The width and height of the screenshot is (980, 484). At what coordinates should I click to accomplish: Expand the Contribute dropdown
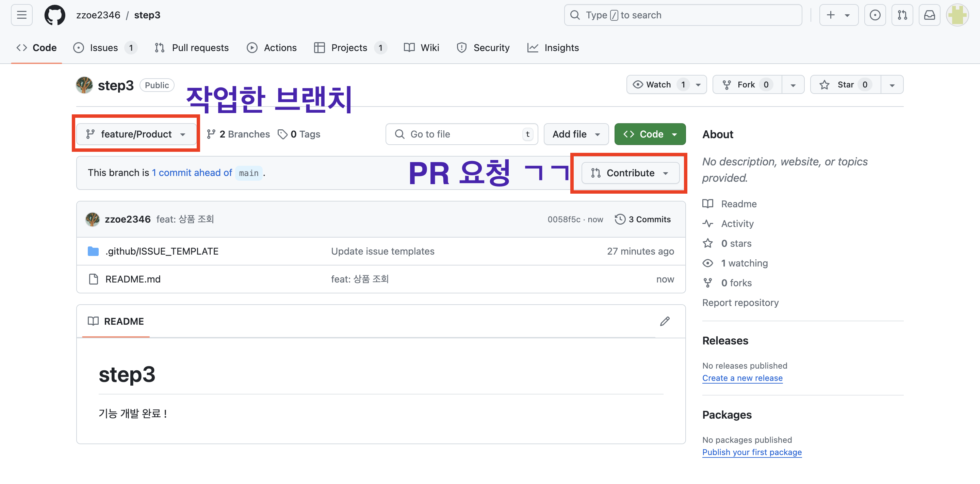pos(630,173)
